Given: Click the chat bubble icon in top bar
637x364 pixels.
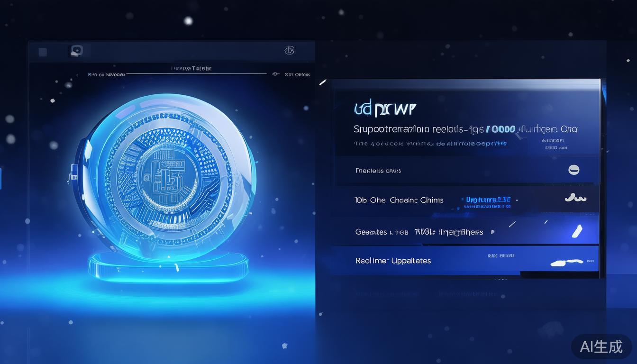Looking at the screenshot, I should pos(76,51).
